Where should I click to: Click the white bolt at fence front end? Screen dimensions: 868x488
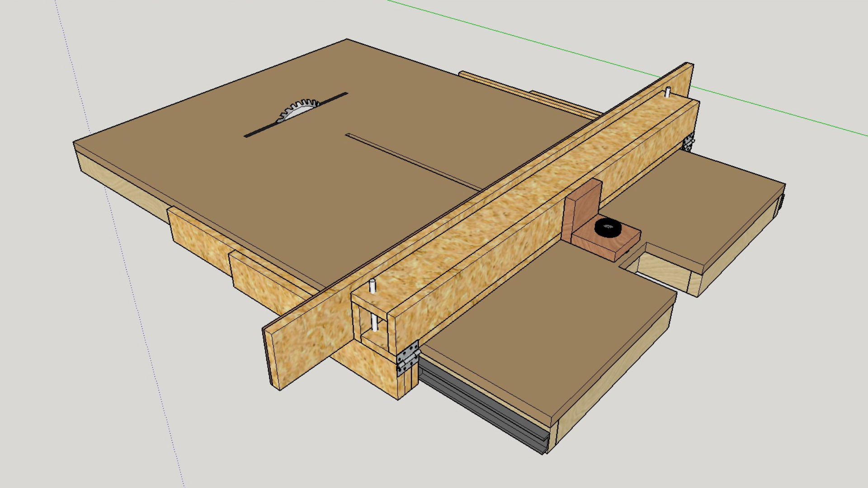pyautogui.click(x=373, y=287)
